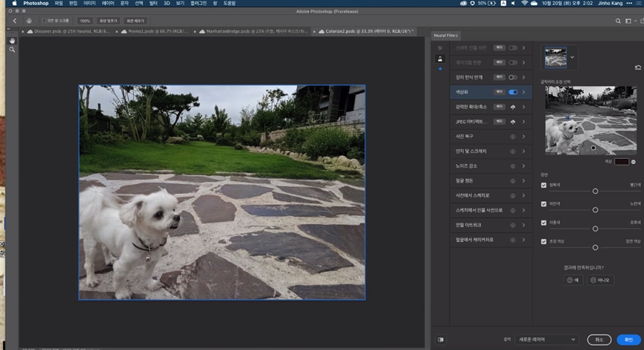
Task: Open info for 연필 아트워크 filter
Action: click(512, 225)
